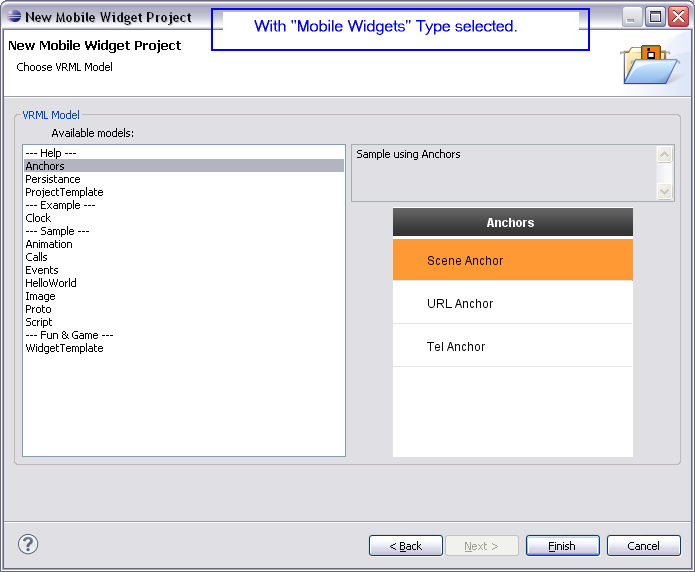
Task: Select the Image sample model
Action: (184, 296)
